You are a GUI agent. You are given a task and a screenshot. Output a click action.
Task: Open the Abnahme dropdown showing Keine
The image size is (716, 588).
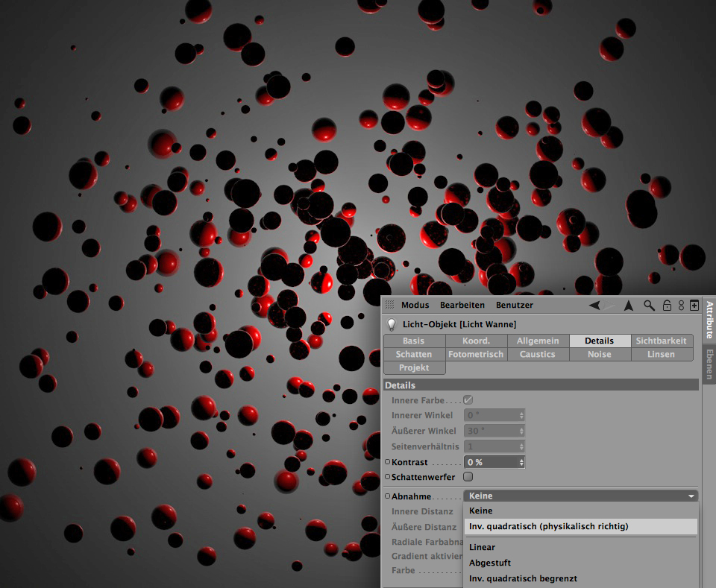pos(580,496)
